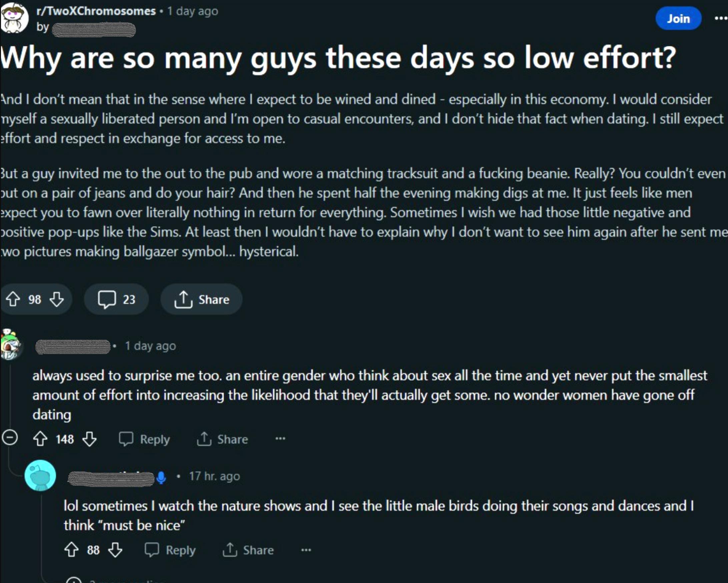Downvote the main post
The width and height of the screenshot is (728, 583).
(56, 299)
